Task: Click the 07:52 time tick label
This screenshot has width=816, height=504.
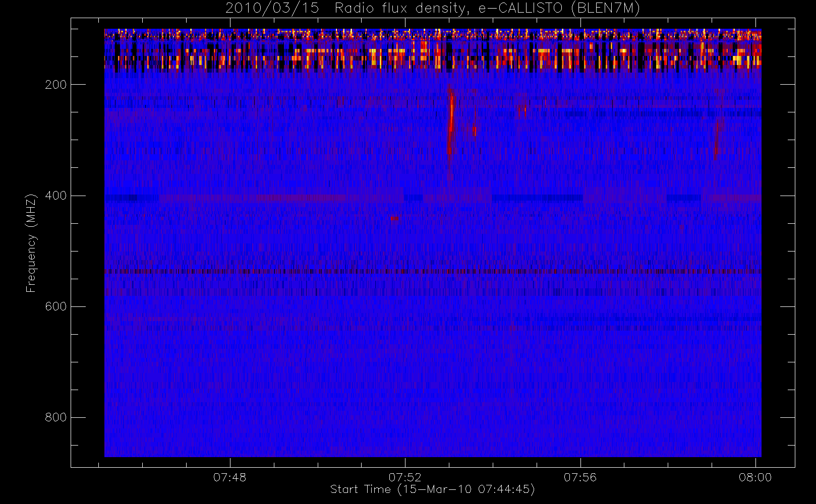Action: tap(405, 477)
